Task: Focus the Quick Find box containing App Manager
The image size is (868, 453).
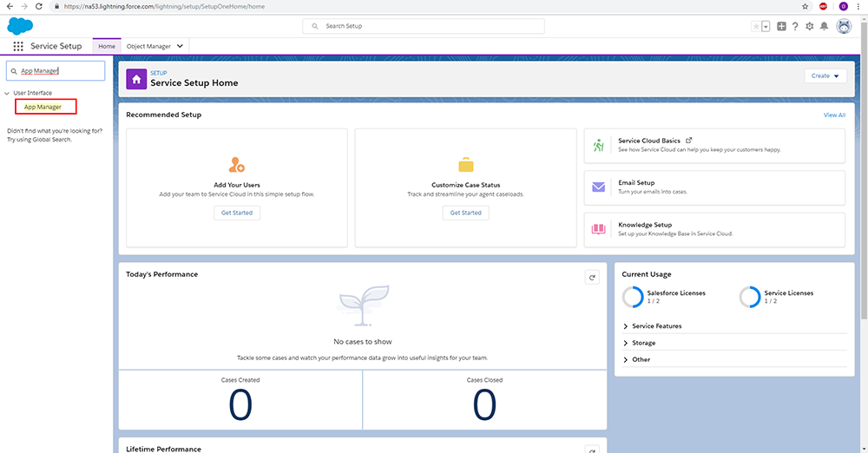Action: (x=56, y=71)
